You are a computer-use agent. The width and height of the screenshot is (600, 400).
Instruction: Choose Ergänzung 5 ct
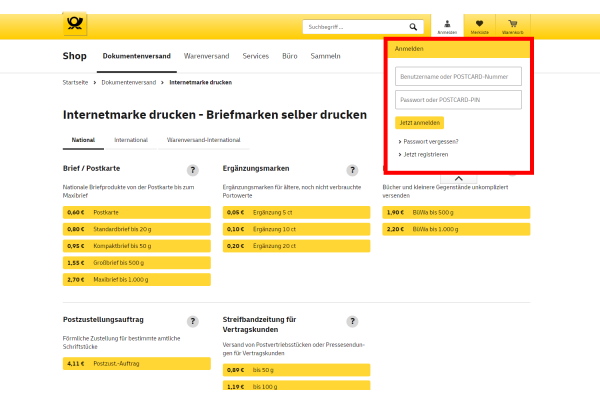coord(297,212)
